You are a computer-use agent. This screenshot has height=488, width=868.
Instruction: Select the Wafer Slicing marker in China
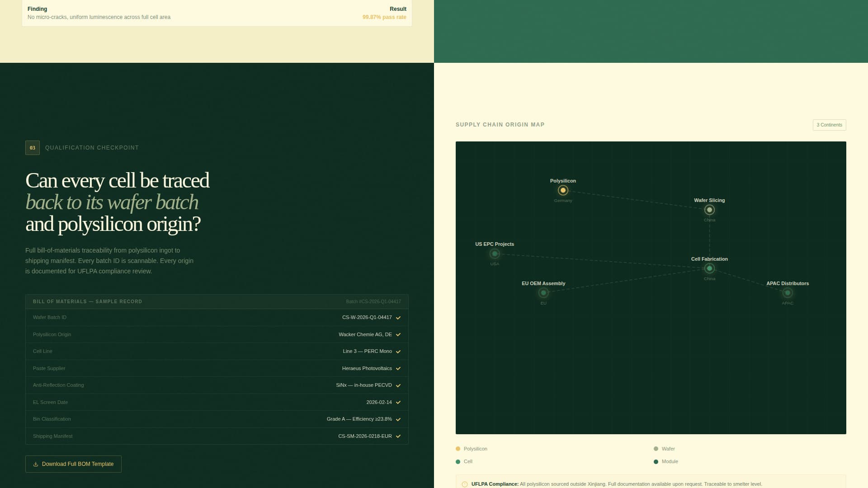709,209
